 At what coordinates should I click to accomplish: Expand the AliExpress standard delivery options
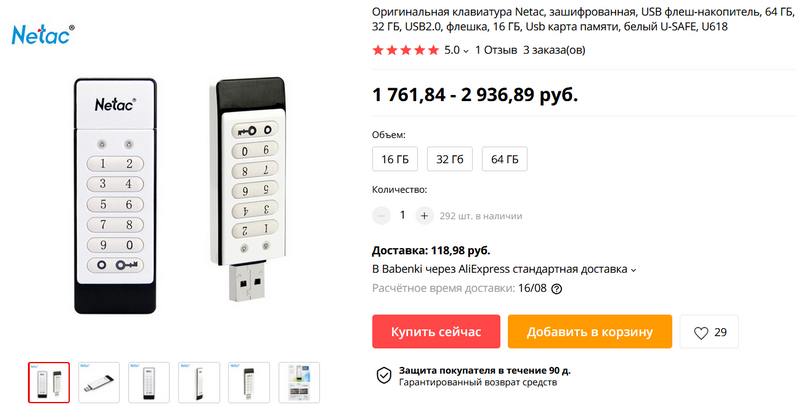tap(633, 269)
